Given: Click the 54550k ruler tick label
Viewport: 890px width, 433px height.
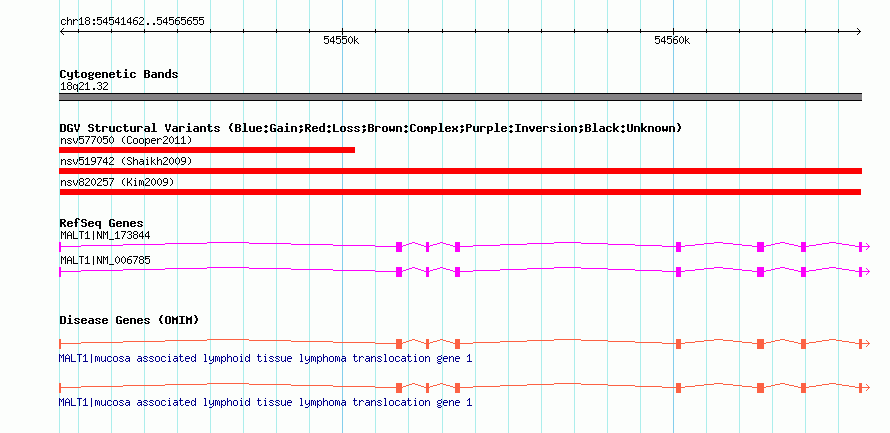Looking at the screenshot, I should point(341,40).
